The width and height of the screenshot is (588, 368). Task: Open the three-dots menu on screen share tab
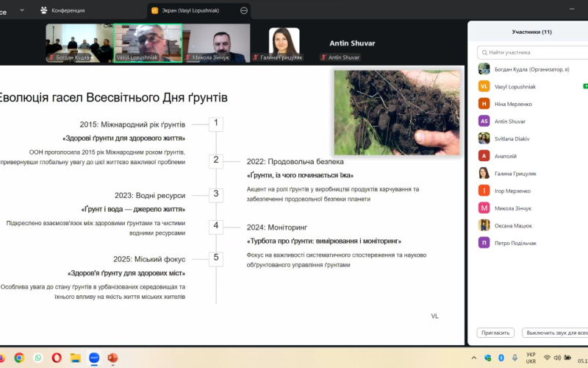244,10
